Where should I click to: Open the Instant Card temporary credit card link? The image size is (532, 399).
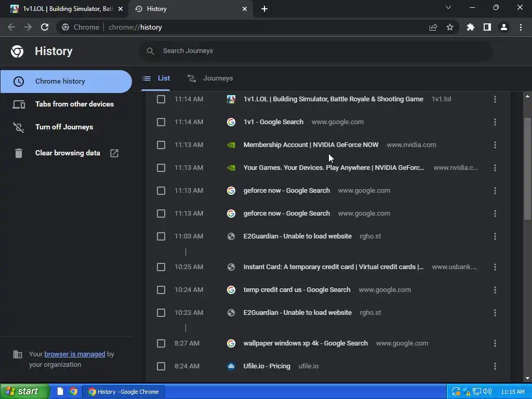(333, 267)
